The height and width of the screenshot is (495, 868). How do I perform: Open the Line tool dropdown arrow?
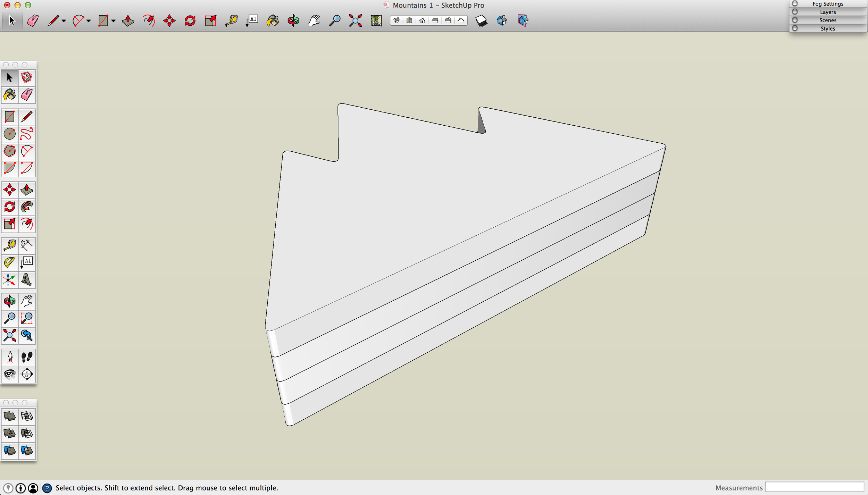(64, 21)
